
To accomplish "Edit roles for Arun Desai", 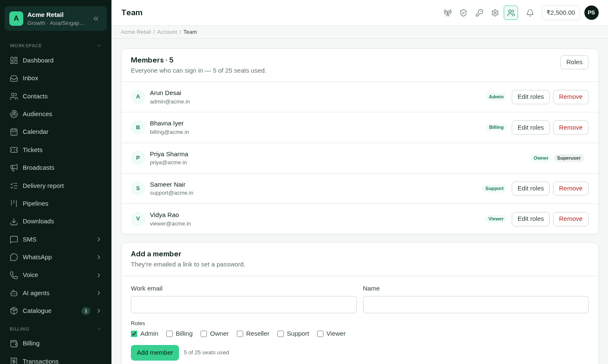I will click(531, 97).
